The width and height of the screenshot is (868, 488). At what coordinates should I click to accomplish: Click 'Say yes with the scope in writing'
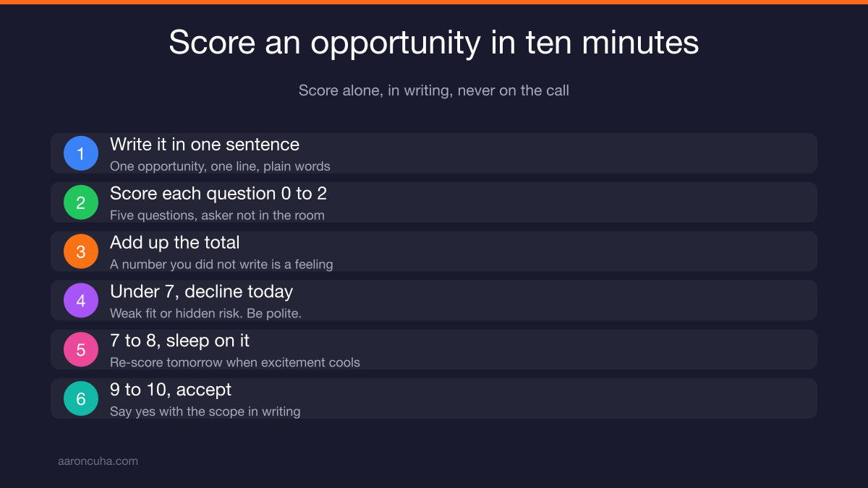pyautogui.click(x=205, y=412)
